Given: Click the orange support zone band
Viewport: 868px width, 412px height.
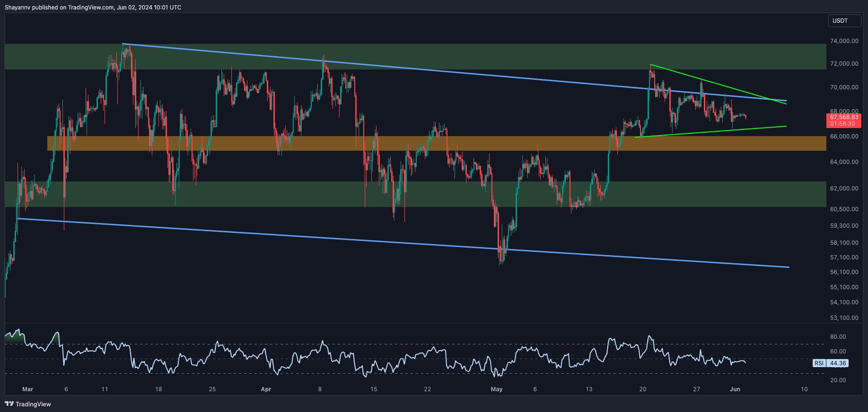Looking at the screenshot, I should pos(437,144).
